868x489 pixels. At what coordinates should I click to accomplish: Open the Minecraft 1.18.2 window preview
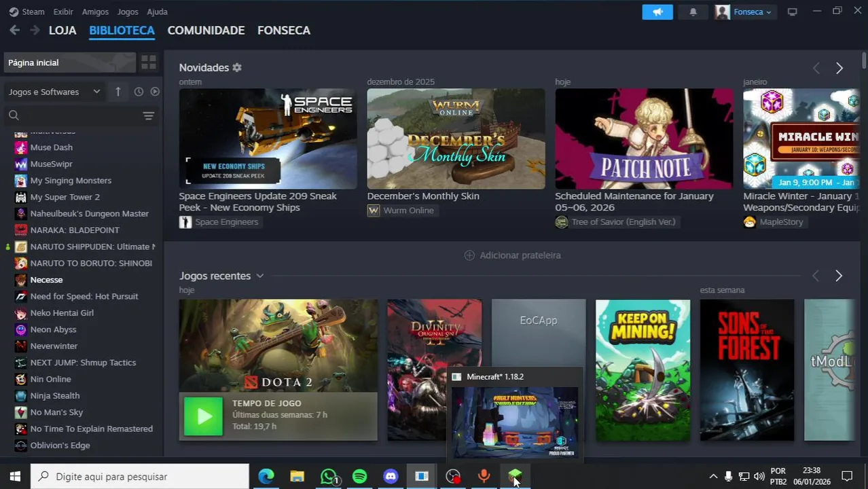[x=515, y=421]
